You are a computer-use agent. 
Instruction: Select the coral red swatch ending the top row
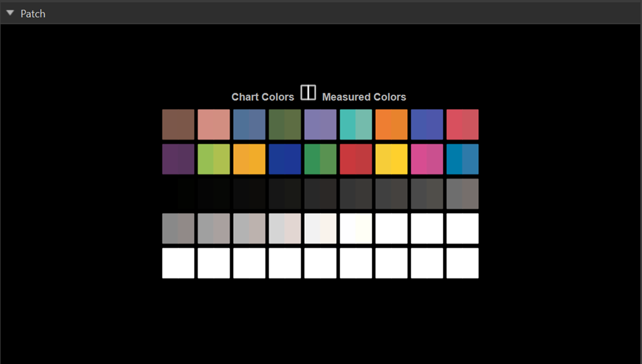pos(463,124)
